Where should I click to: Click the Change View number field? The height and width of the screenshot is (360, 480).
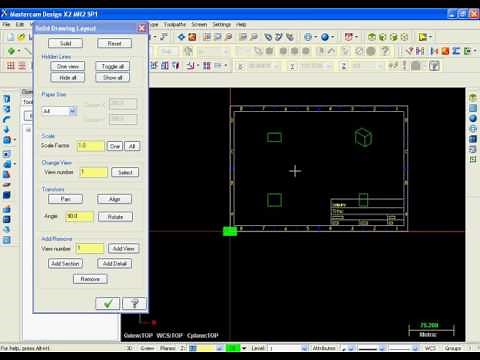(x=94, y=172)
